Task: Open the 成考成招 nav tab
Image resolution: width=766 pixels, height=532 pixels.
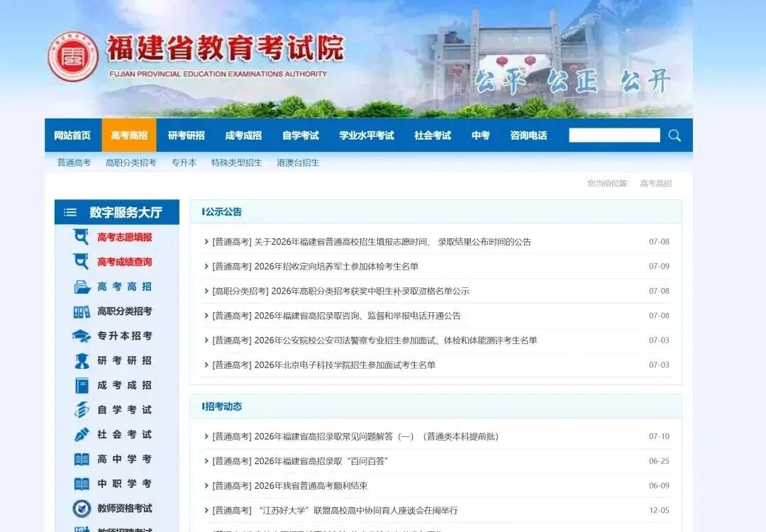Action: coord(243,135)
